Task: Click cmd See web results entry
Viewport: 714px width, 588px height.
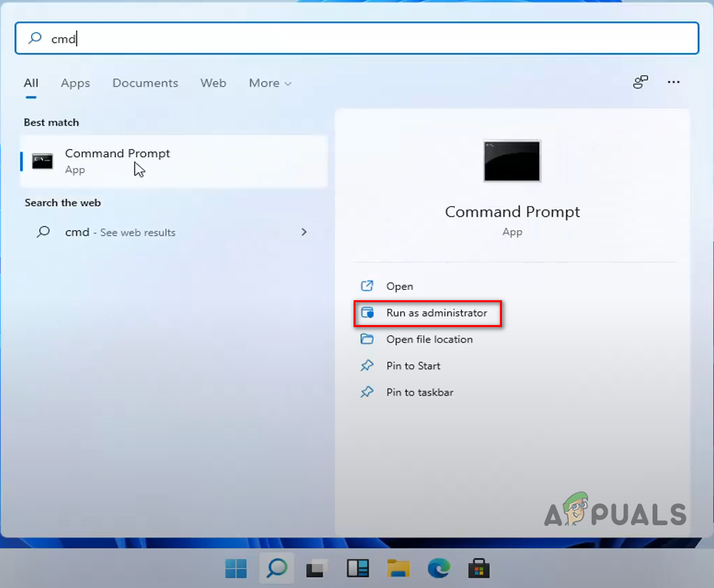Action: tap(174, 232)
